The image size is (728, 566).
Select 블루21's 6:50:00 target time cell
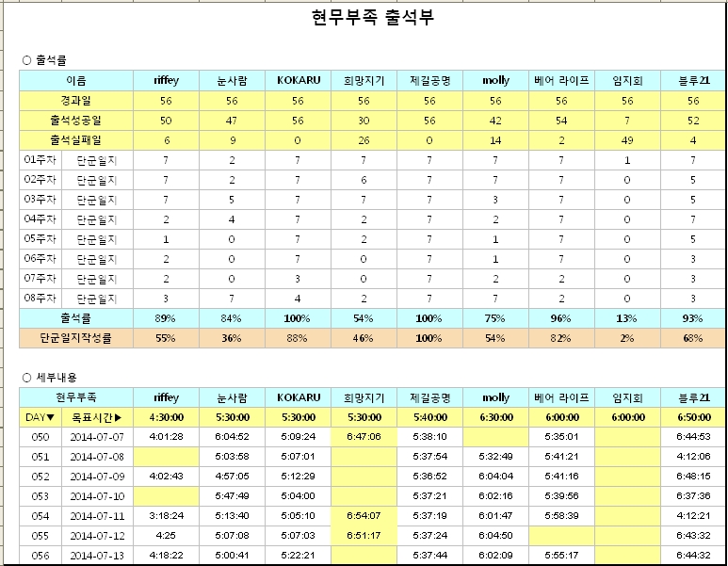pyautogui.click(x=693, y=417)
